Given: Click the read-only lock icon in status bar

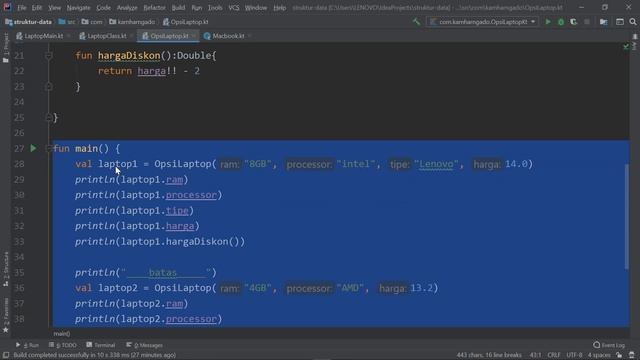Looking at the screenshot, I should coord(619,355).
